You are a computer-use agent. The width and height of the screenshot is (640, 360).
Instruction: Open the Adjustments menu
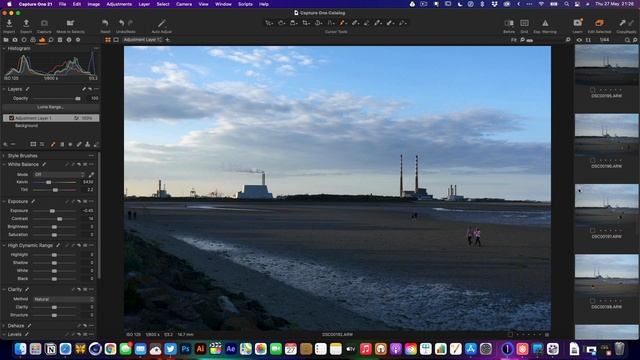[x=119, y=4]
